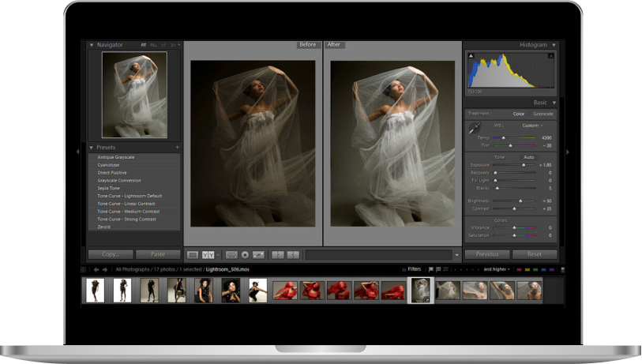The image size is (642, 364).
Task: Toggle the highlight clipping indicator in histogram
Action: 550,56
